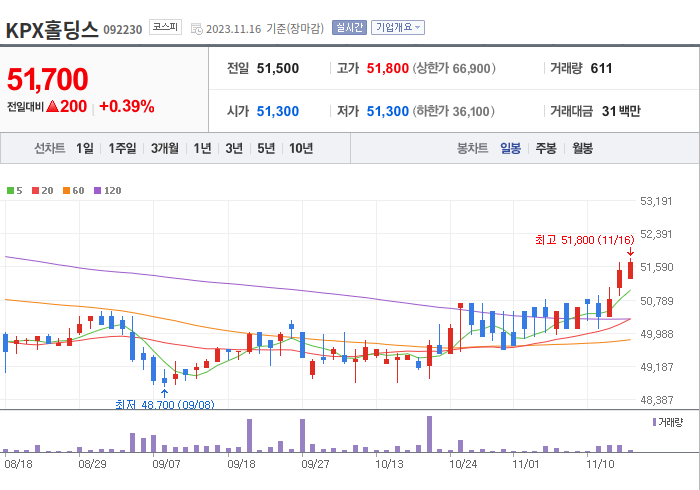Click the 코스피 market badge
This screenshot has width=700, height=490.
(165, 27)
